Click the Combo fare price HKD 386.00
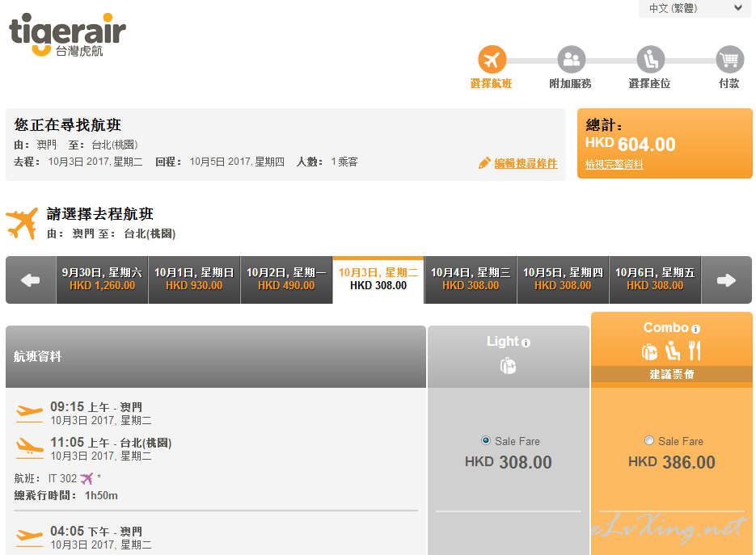This screenshot has height=555, width=756. click(x=672, y=462)
